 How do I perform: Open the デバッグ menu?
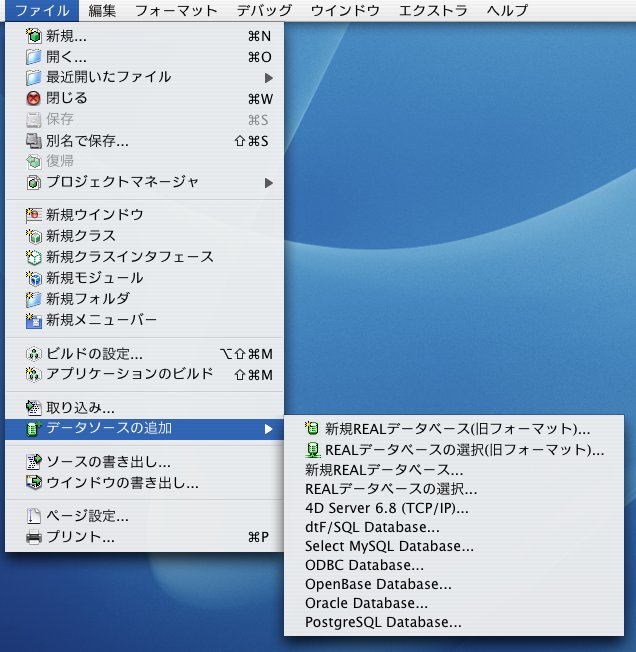point(264,10)
